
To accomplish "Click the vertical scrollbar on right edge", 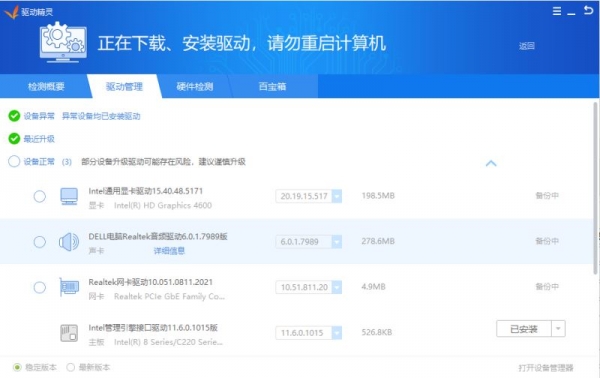I will point(595,188).
